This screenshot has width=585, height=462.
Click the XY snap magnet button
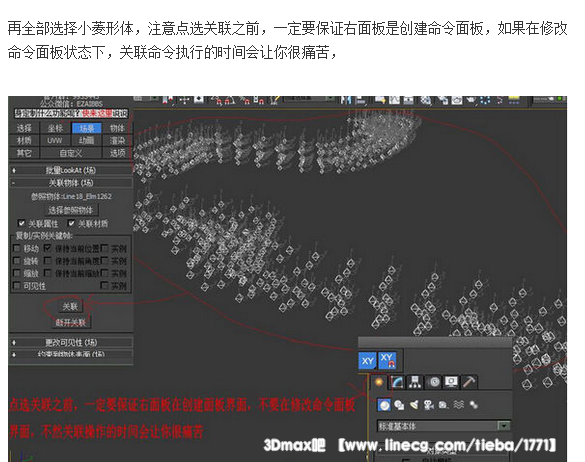(387, 361)
